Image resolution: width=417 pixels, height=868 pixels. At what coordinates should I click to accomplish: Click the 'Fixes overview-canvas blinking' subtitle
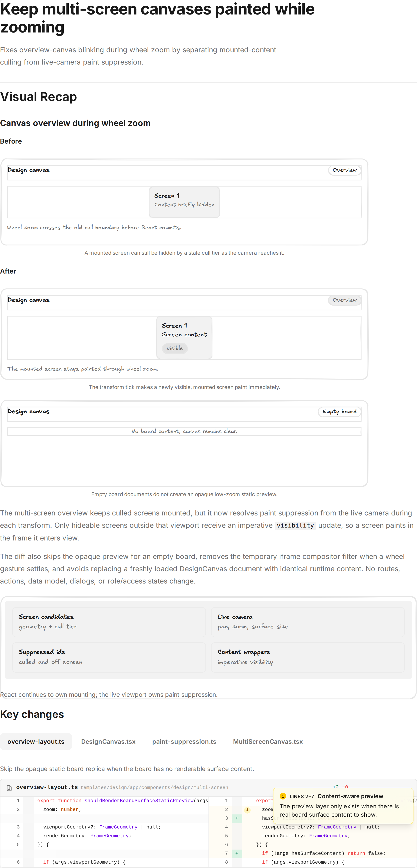[x=138, y=56]
